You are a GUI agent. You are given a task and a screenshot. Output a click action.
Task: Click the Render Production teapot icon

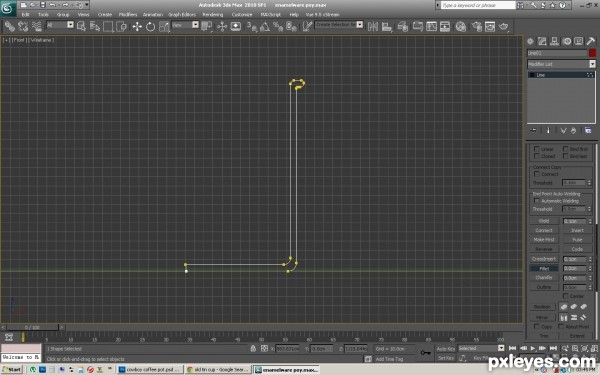[x=504, y=26]
